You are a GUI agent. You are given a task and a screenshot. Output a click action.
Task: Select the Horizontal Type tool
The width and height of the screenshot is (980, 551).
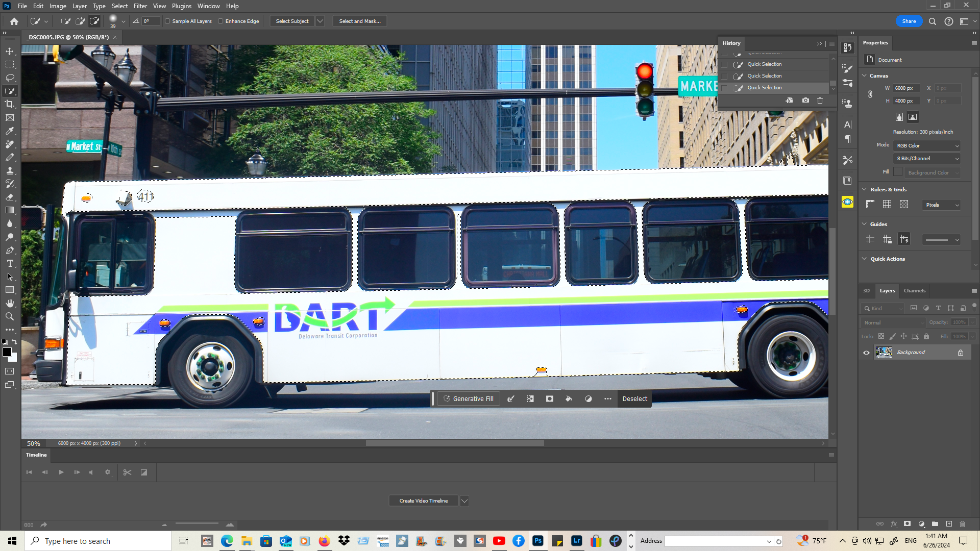tap(10, 263)
